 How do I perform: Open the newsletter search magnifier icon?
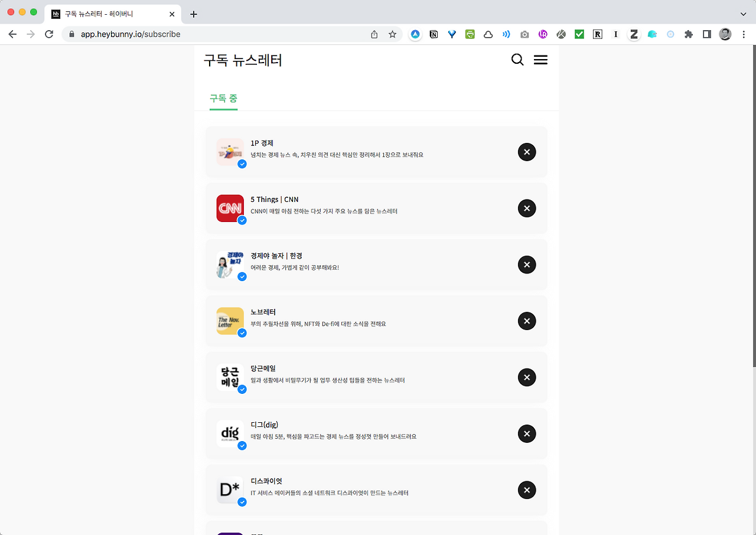coord(517,60)
